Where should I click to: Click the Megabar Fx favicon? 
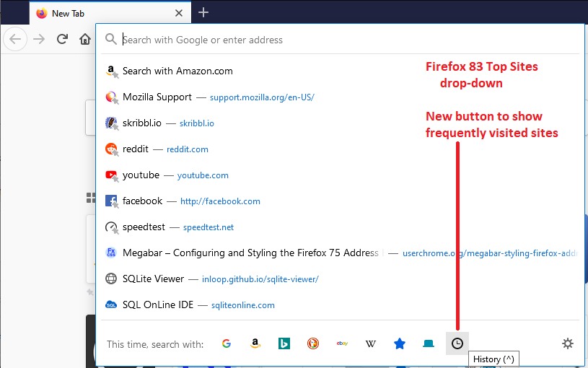(x=111, y=253)
